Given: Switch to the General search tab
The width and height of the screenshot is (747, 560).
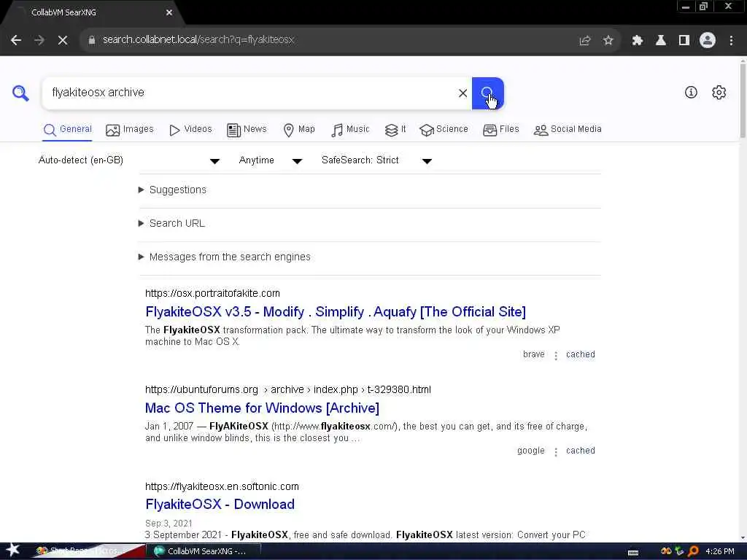Looking at the screenshot, I should click(67, 130).
